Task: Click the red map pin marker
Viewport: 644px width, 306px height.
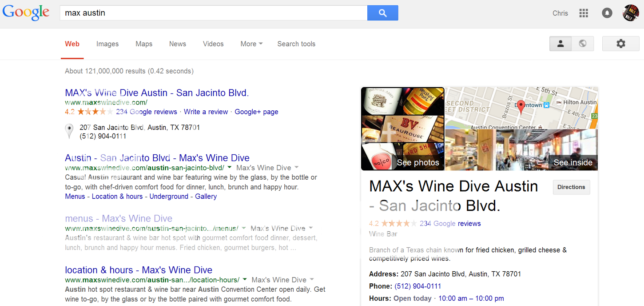Action: pos(521,106)
